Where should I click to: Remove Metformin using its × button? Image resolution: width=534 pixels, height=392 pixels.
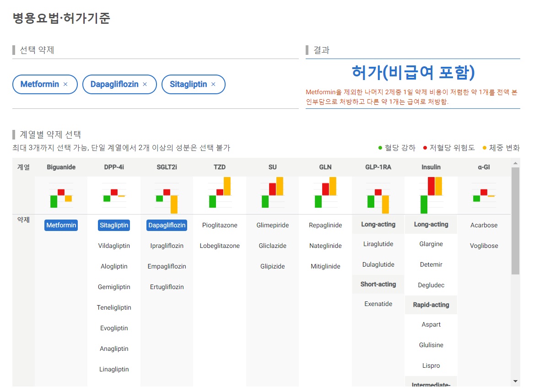coord(65,84)
